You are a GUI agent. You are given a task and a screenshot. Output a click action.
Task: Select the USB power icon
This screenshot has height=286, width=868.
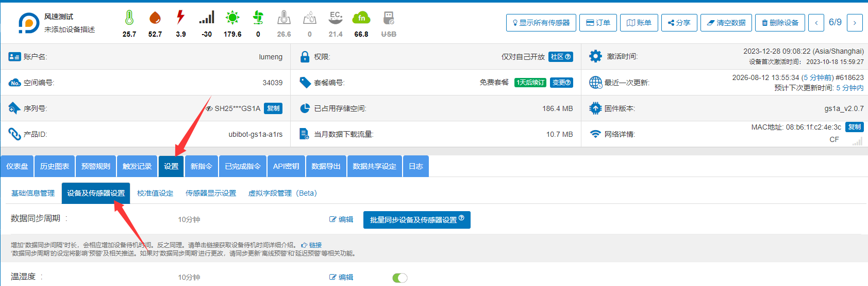pyautogui.click(x=389, y=18)
